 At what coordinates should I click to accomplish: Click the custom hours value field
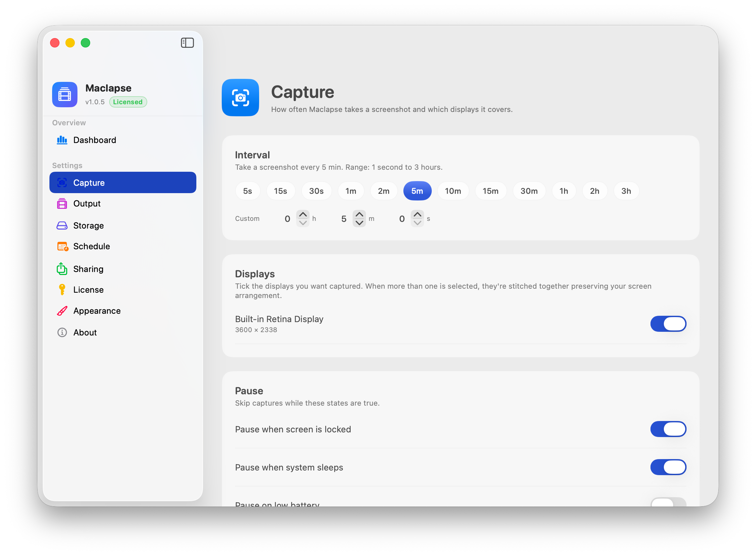click(288, 219)
